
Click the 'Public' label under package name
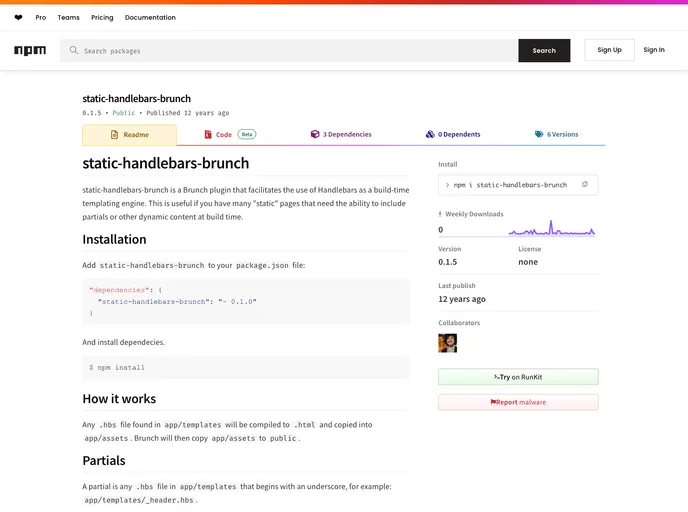[x=123, y=113]
